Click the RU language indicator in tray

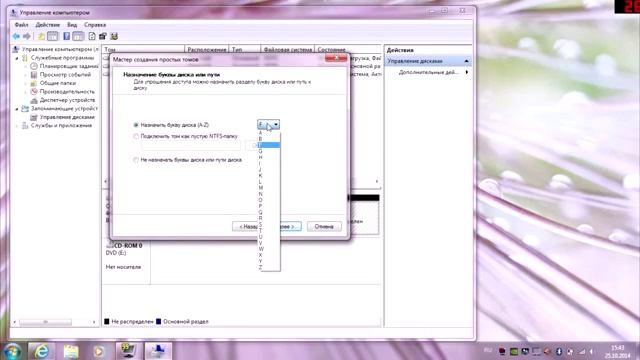point(488,350)
